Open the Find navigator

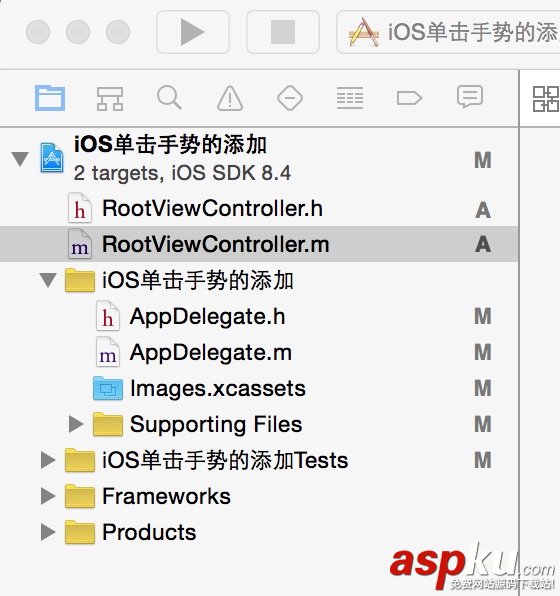[169, 98]
